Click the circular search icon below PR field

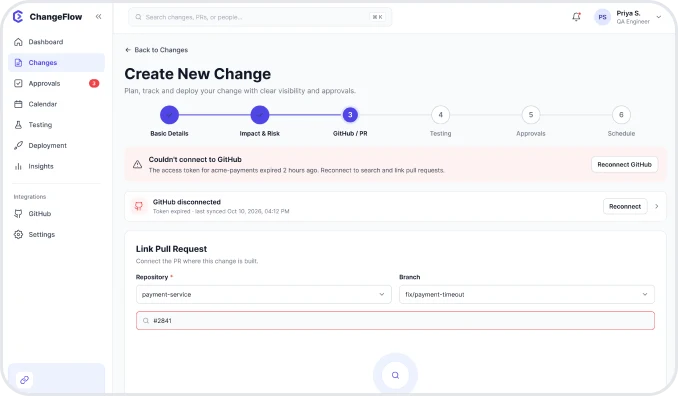tap(395, 375)
